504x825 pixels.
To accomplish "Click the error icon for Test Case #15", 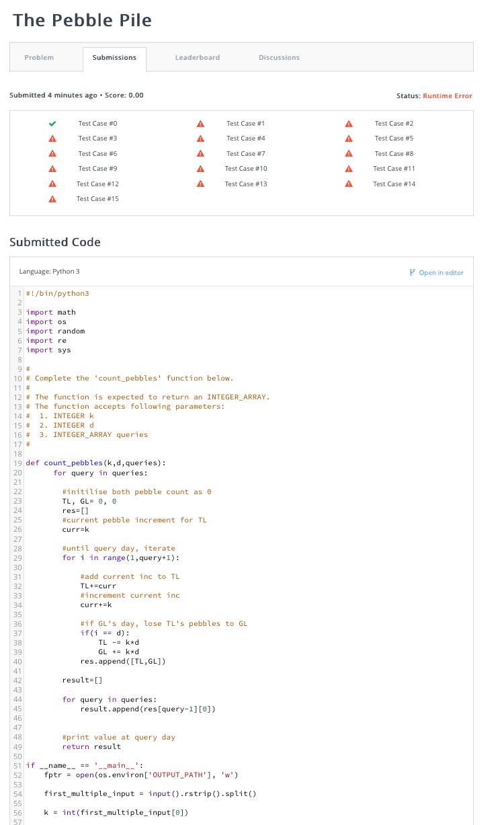I will point(52,199).
